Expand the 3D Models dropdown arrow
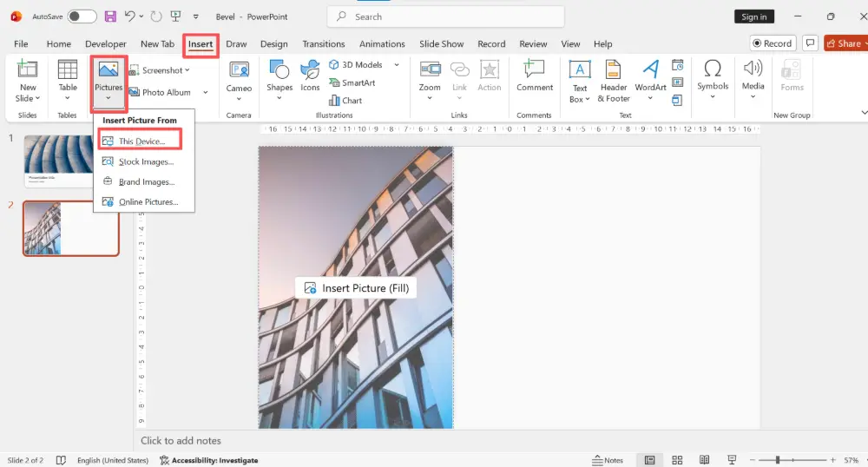Viewport: 868px width, 467px height. (397, 65)
